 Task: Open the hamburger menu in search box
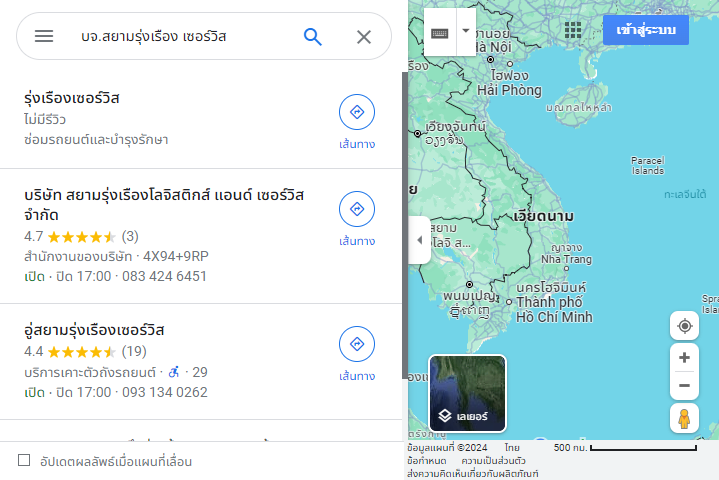click(x=44, y=36)
